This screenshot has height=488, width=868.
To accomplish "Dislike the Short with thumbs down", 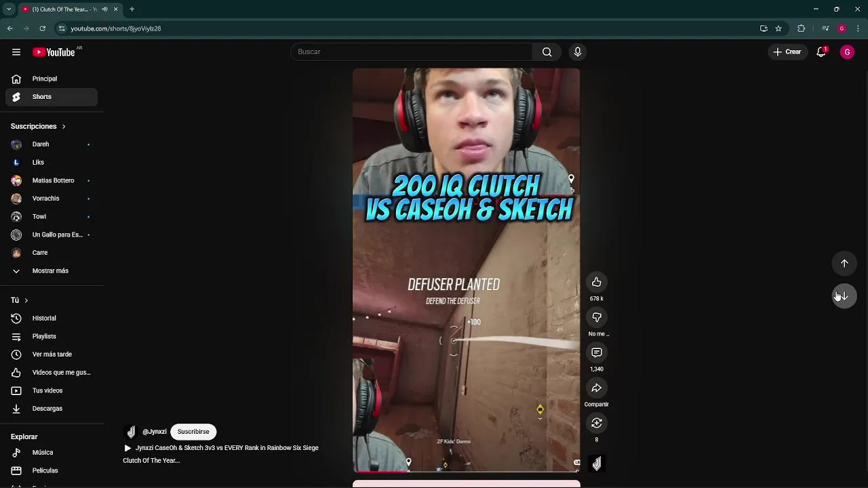I will [597, 317].
